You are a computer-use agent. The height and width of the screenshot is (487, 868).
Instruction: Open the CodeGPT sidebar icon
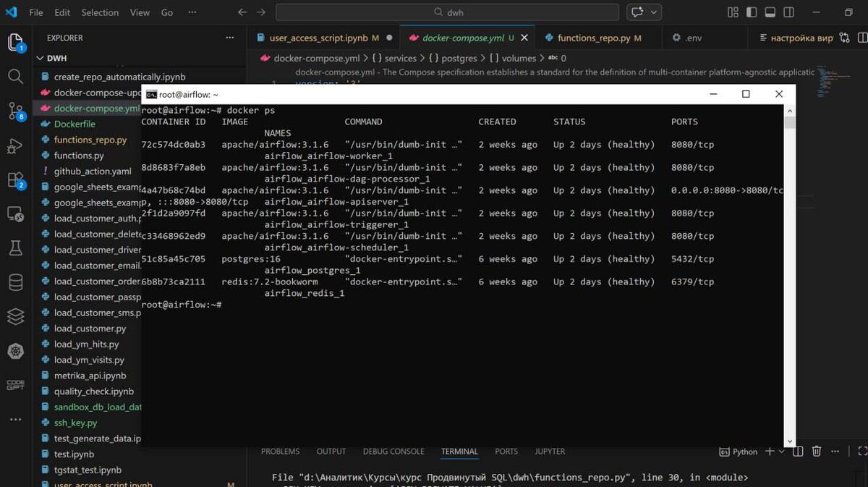[15, 385]
